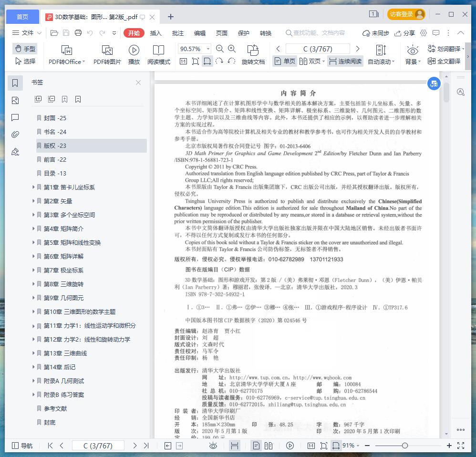Select the 目录 -13 bookmark
Image resolution: width=476 pixels, height=457 pixels.
55,173
